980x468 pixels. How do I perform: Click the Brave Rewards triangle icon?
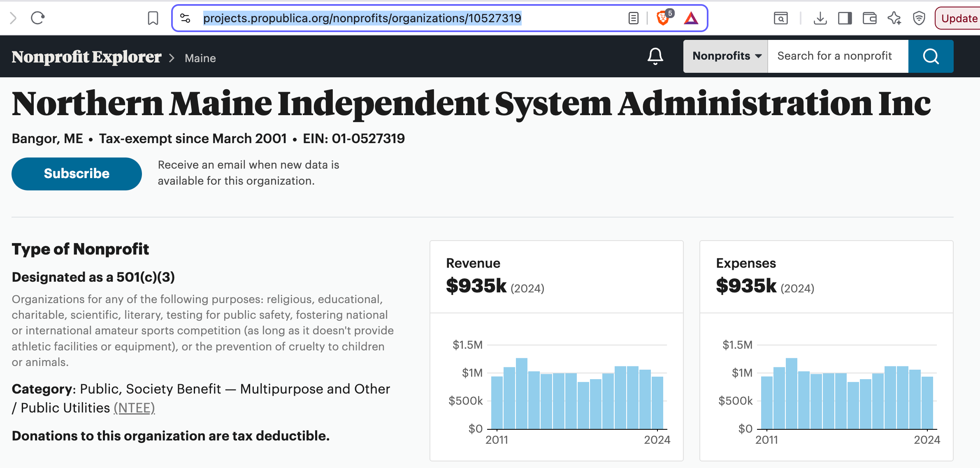[x=691, y=18]
